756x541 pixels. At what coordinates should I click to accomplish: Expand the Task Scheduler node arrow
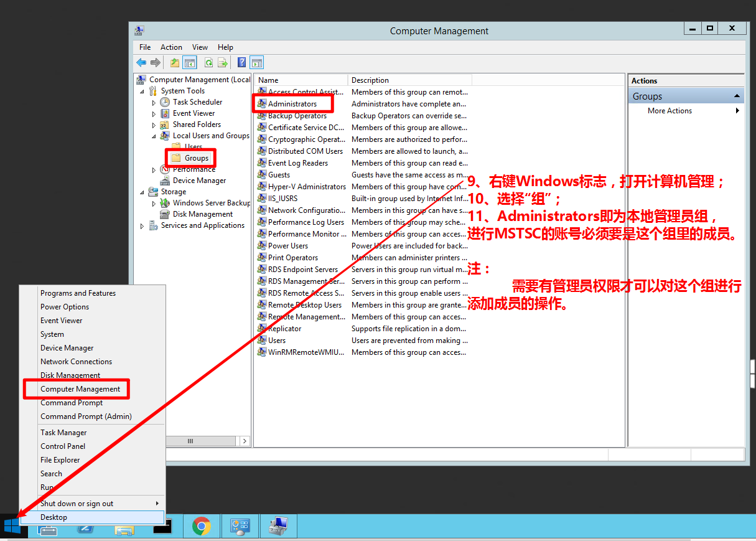pyautogui.click(x=154, y=102)
